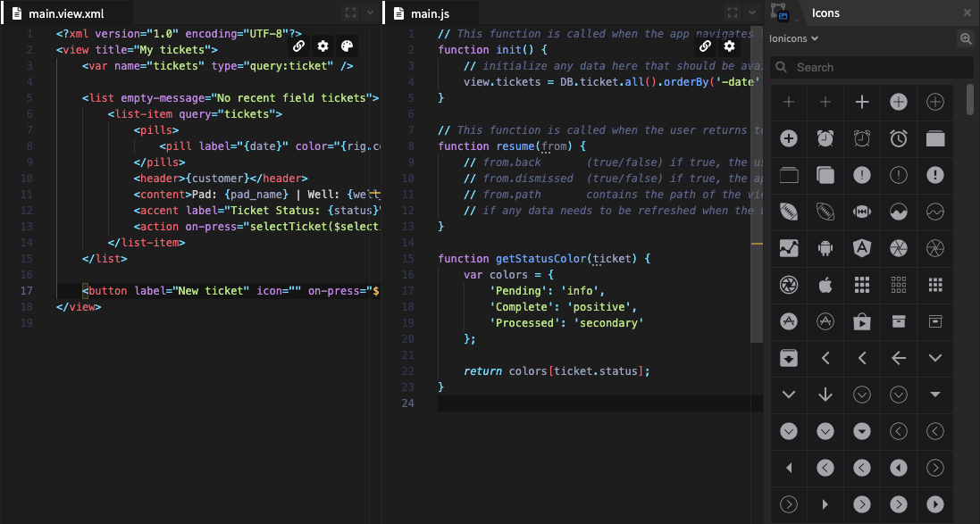980x524 pixels.
Task: Select the Apple logo icon
Action: [x=825, y=285]
